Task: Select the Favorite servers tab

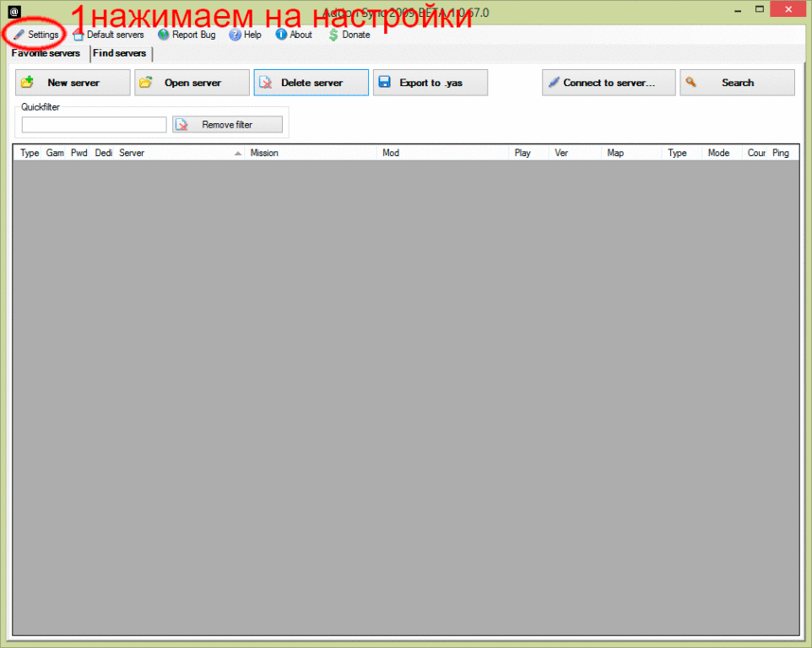Action: tap(46, 53)
